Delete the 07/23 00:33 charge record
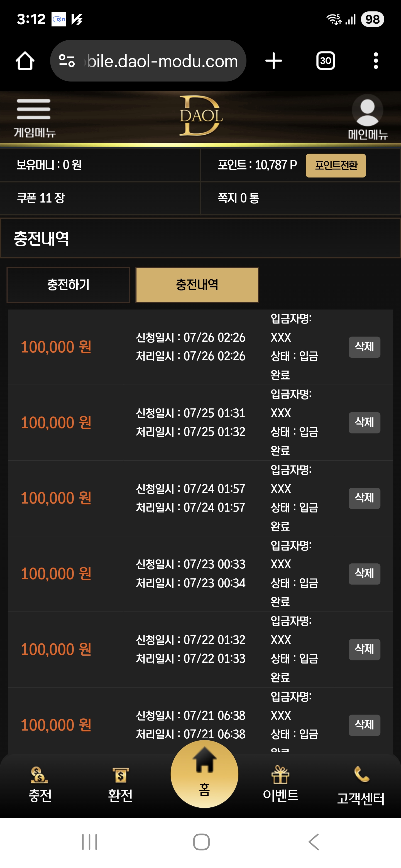The width and height of the screenshot is (401, 868). pyautogui.click(x=364, y=573)
